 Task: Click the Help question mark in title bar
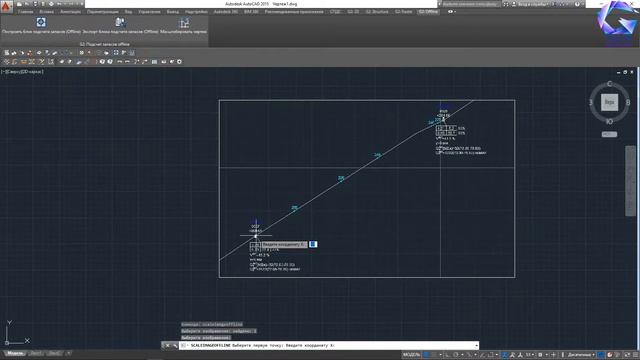(577, 4)
